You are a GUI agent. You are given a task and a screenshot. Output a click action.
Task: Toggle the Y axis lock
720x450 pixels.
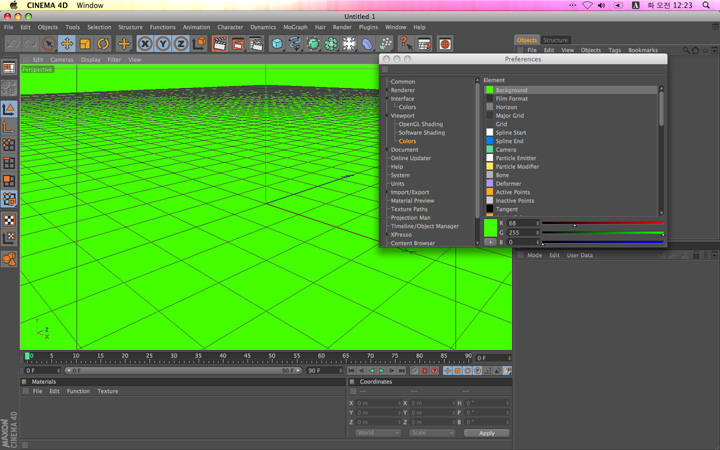[x=163, y=44]
